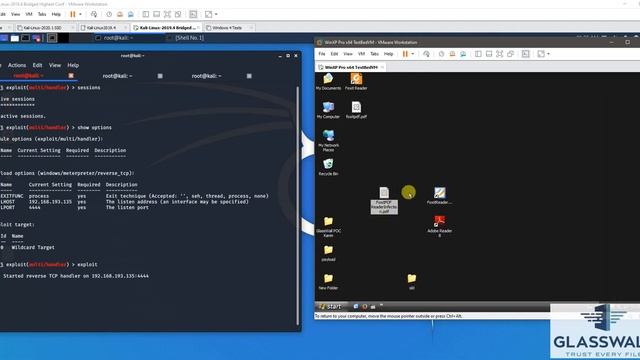Image resolution: width=640 pixels, height=360 pixels.
Task: Click the 'Started reverse TCP handler' terminal line
Action: [76, 276]
